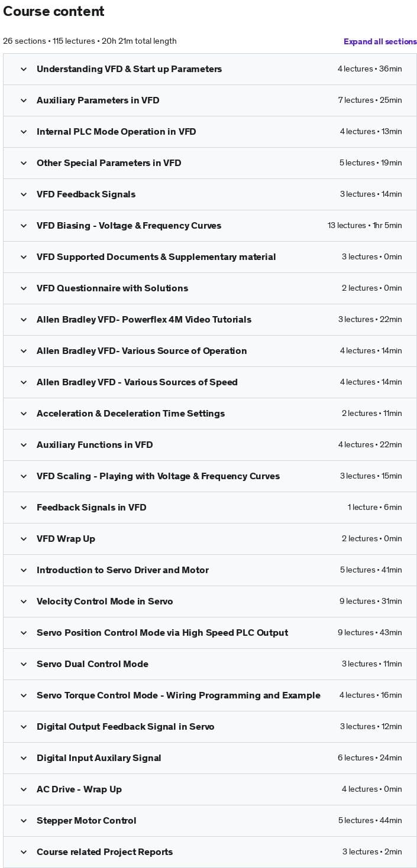Click the Expand all sections link

[380, 41]
